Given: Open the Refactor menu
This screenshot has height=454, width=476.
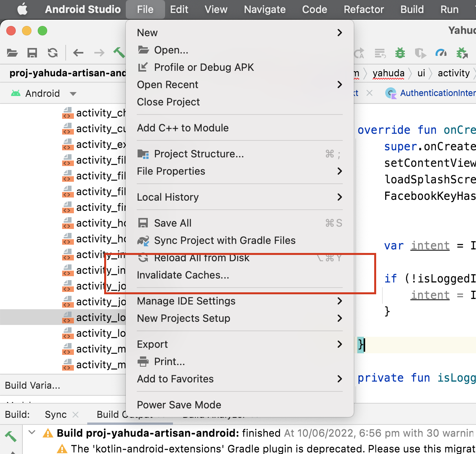Looking at the screenshot, I should pyautogui.click(x=364, y=9).
